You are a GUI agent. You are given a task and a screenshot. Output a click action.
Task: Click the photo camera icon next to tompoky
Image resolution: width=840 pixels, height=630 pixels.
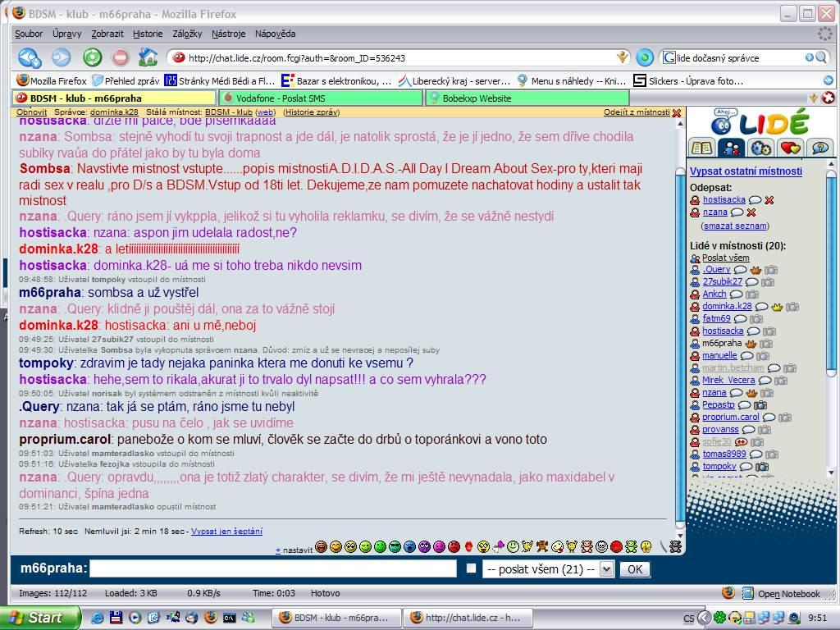pyautogui.click(x=762, y=467)
